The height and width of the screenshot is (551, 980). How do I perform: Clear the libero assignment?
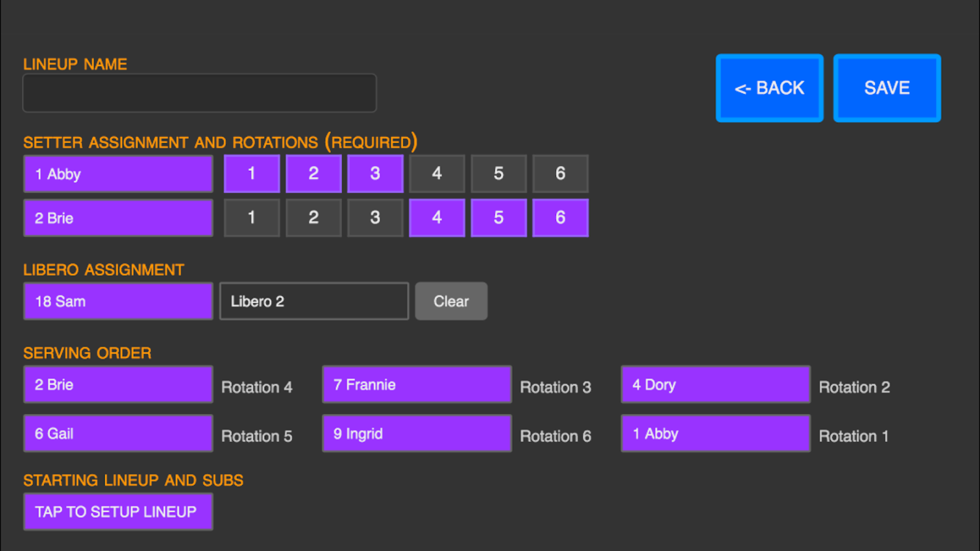tap(451, 301)
